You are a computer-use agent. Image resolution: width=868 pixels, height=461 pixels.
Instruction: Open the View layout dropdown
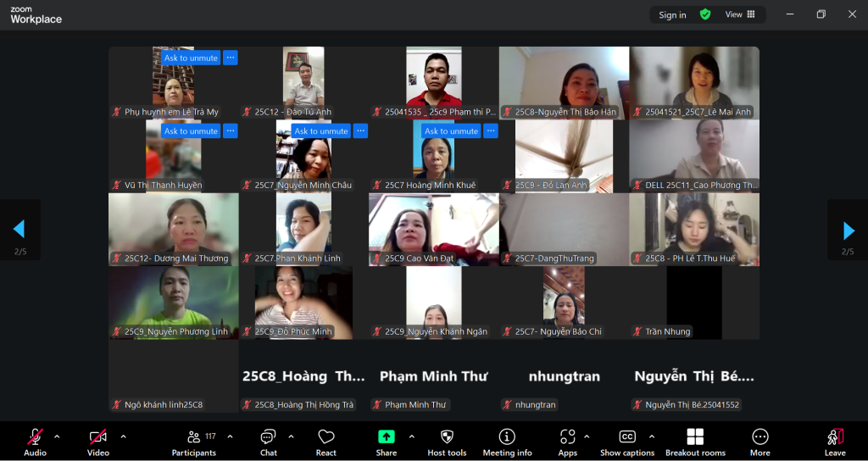coord(739,14)
